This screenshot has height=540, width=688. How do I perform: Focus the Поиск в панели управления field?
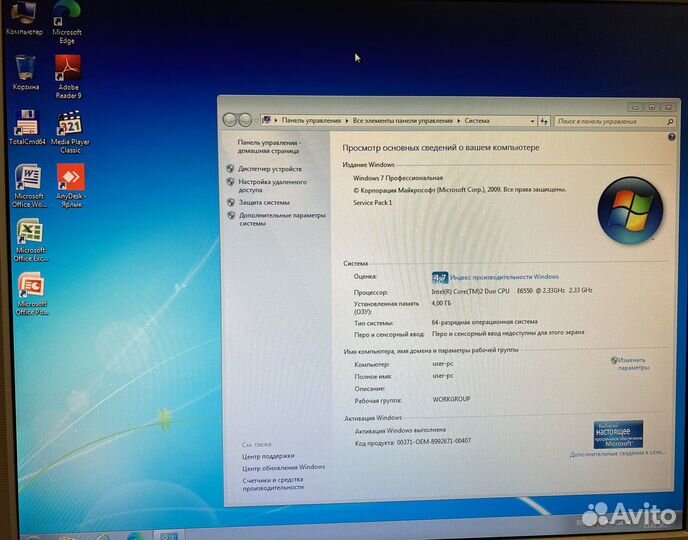coord(610,122)
